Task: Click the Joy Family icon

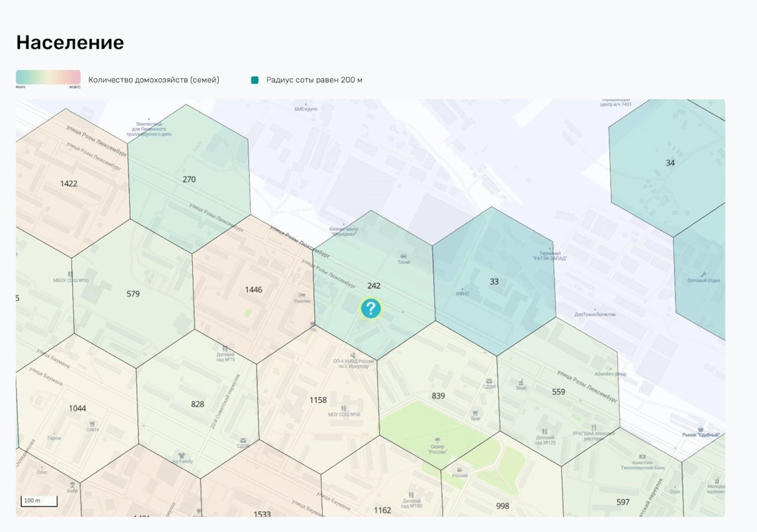Action: coord(182,456)
